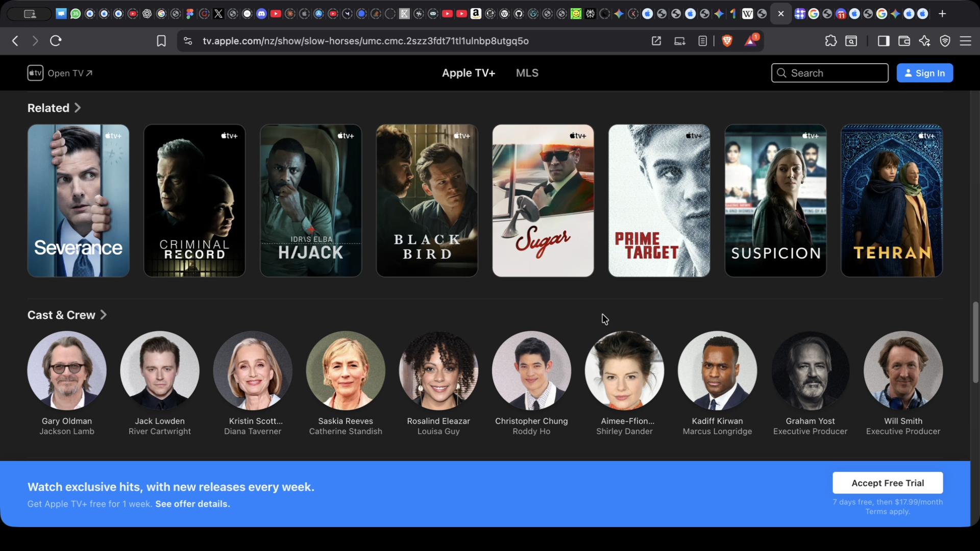Click the Sign In button
This screenshot has height=551, width=980.
924,73
